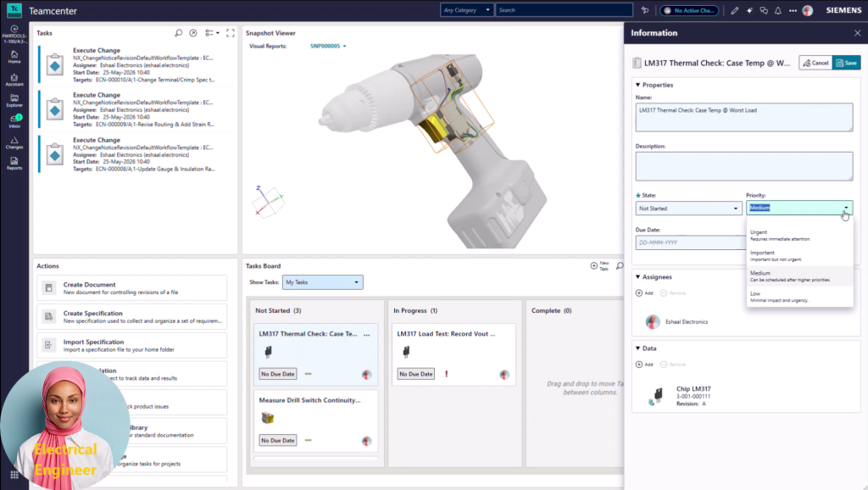Screen dimensions: 868x490
Task: Open ellipsis menu on LM317 Thermal Check card
Action: pos(366,334)
